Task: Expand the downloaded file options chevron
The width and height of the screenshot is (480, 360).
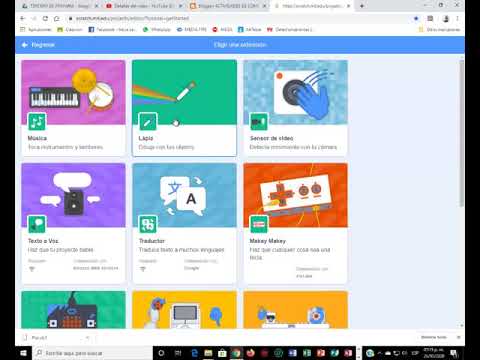Action: pyautogui.click(x=88, y=338)
